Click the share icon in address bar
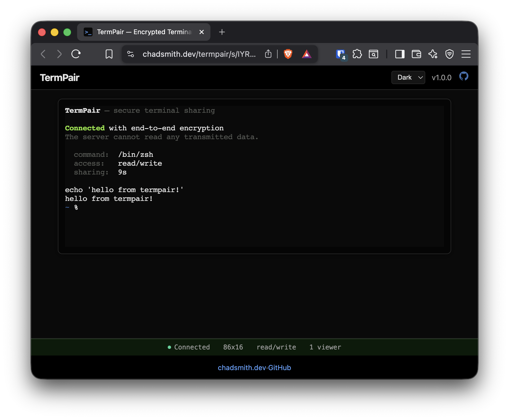Viewport: 509px width, 420px height. coord(268,54)
